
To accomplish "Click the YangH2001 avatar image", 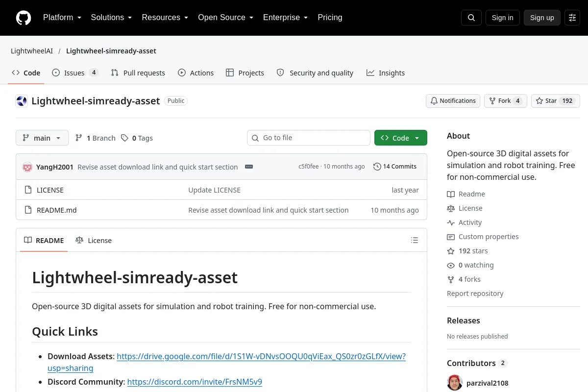I will [x=27, y=167].
